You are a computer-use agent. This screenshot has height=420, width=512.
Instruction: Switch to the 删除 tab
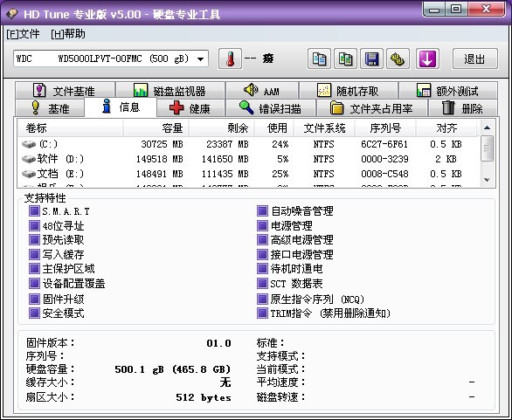click(x=463, y=108)
